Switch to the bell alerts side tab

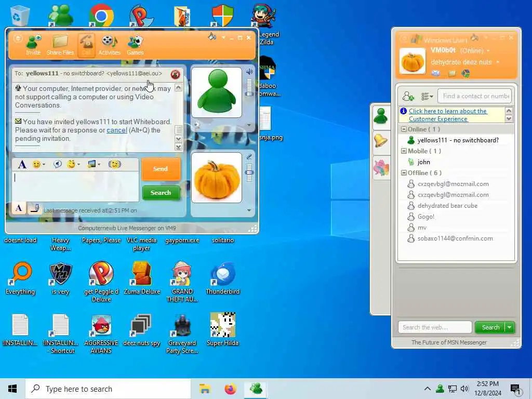[x=381, y=140]
